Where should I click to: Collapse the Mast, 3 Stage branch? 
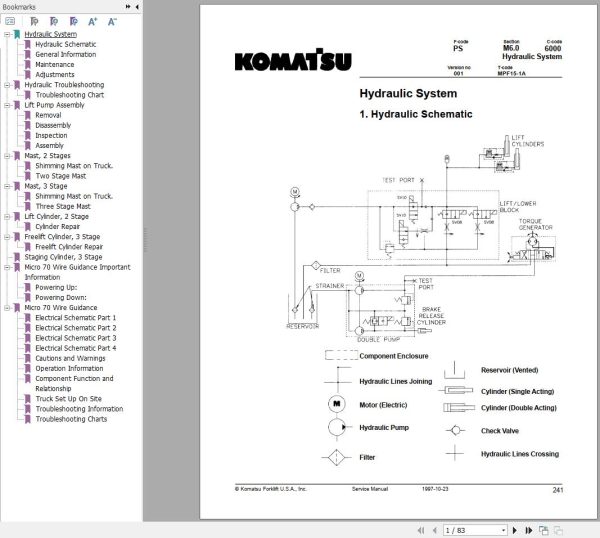pyautogui.click(x=7, y=186)
